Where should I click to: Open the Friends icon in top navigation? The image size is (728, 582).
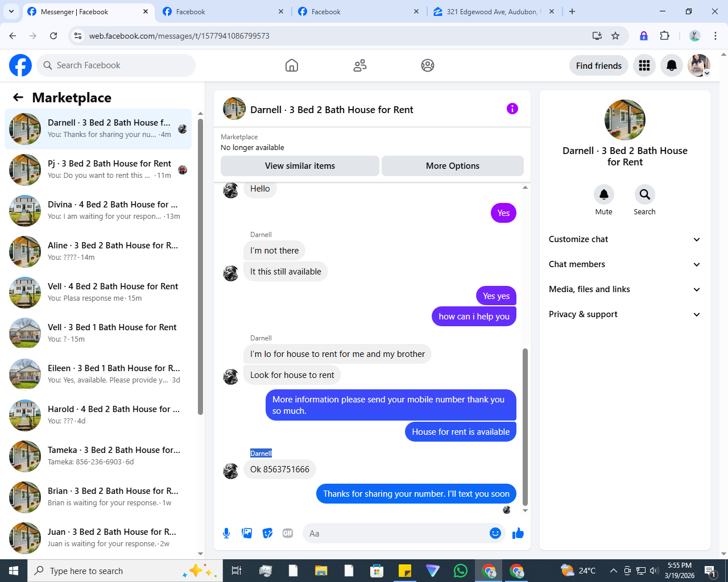coord(360,65)
